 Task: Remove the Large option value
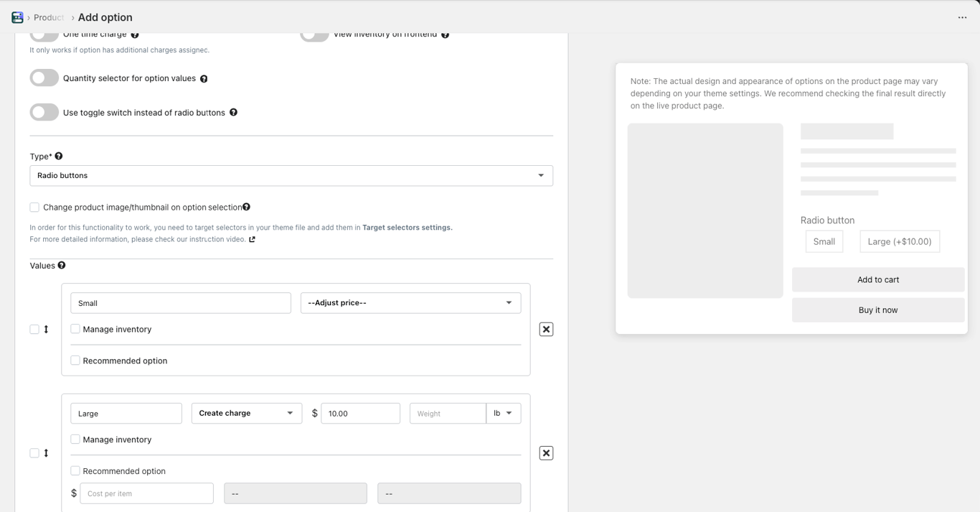(x=546, y=453)
